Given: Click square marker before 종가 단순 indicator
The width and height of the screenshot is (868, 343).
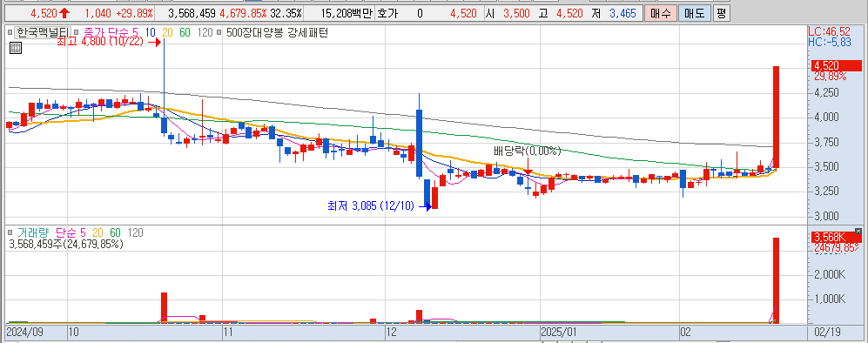Looking at the screenshot, I should [77, 33].
